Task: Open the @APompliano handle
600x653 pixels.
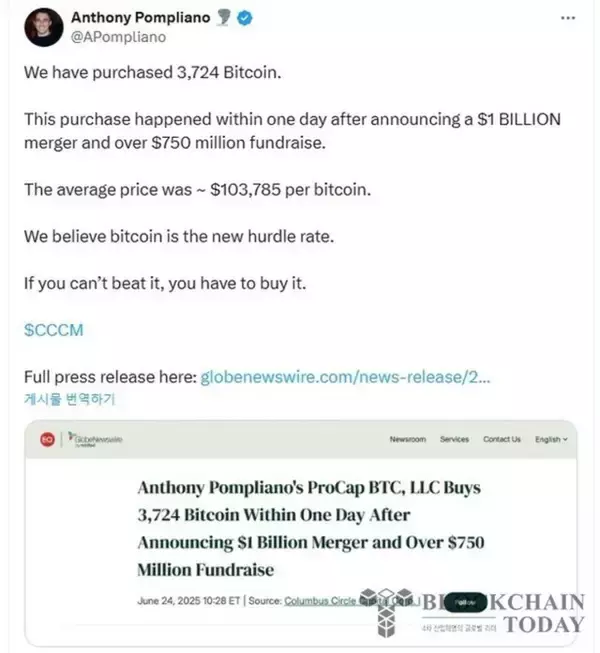Action: [118, 37]
